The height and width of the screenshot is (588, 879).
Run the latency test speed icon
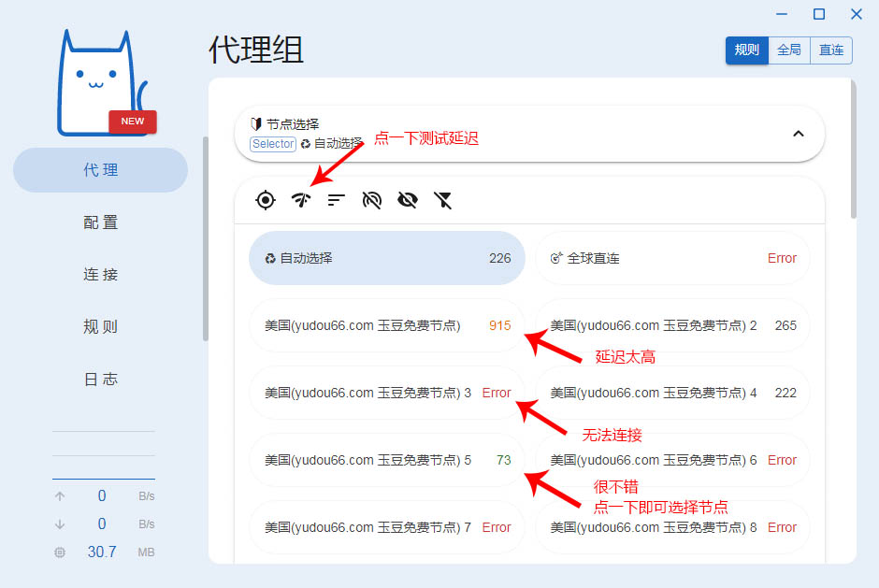point(300,200)
